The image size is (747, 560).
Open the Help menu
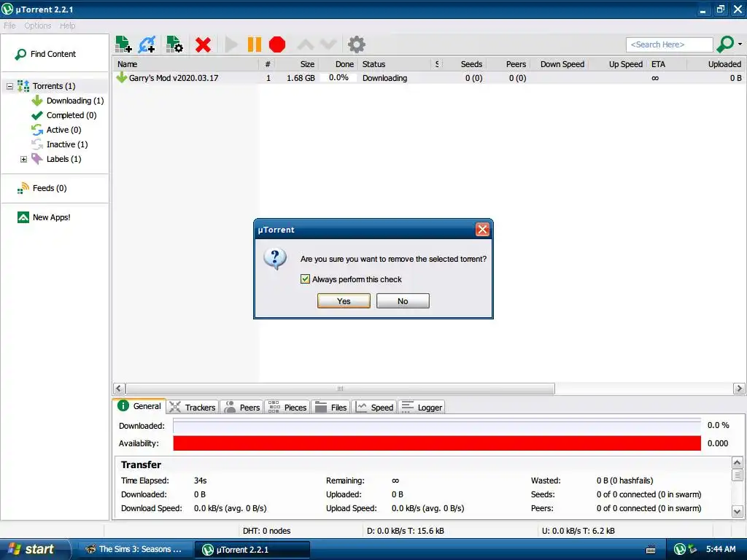tap(67, 26)
